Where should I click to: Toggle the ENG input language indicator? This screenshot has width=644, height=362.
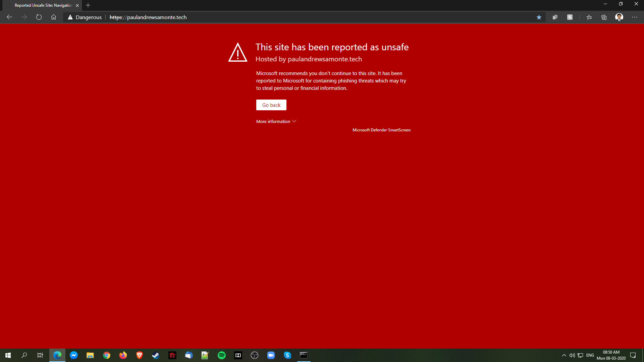point(590,355)
